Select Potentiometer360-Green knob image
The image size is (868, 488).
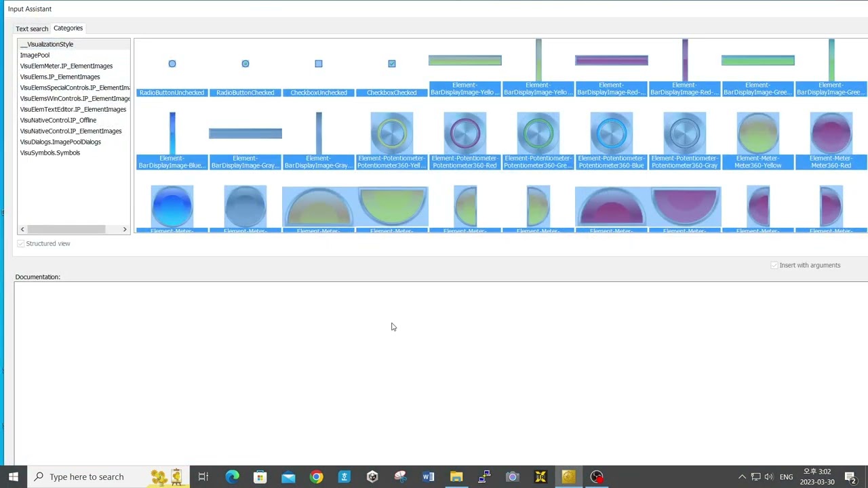point(538,133)
